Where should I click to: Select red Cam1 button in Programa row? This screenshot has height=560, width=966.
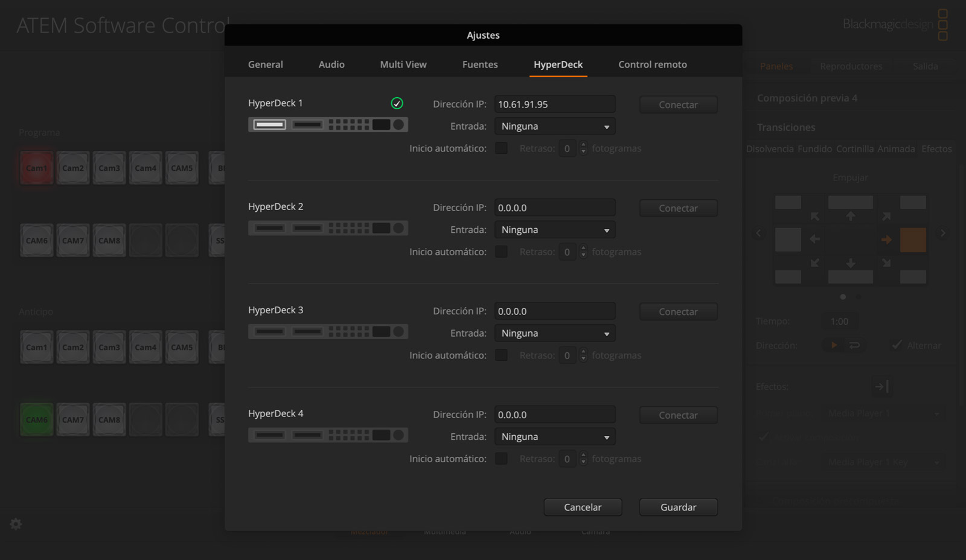click(x=36, y=168)
